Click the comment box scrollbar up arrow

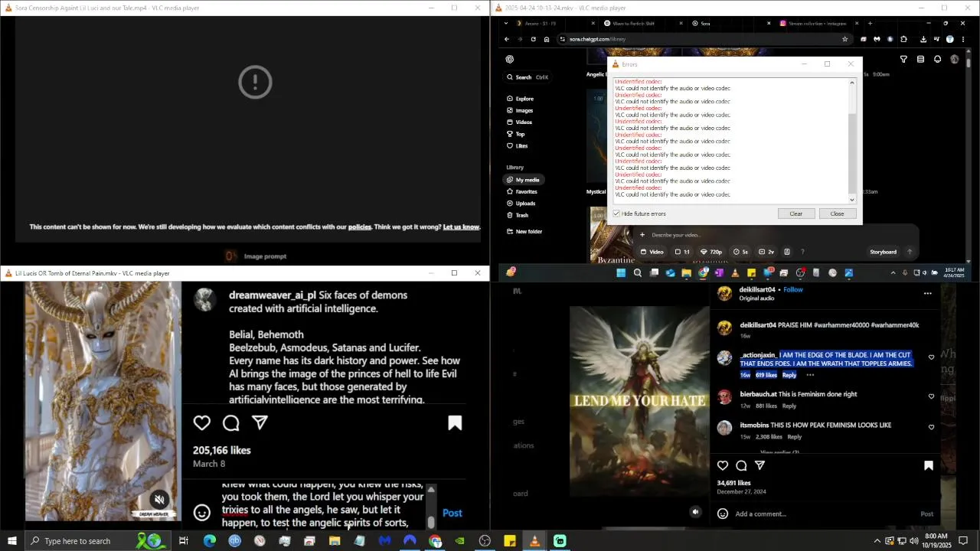(x=431, y=490)
